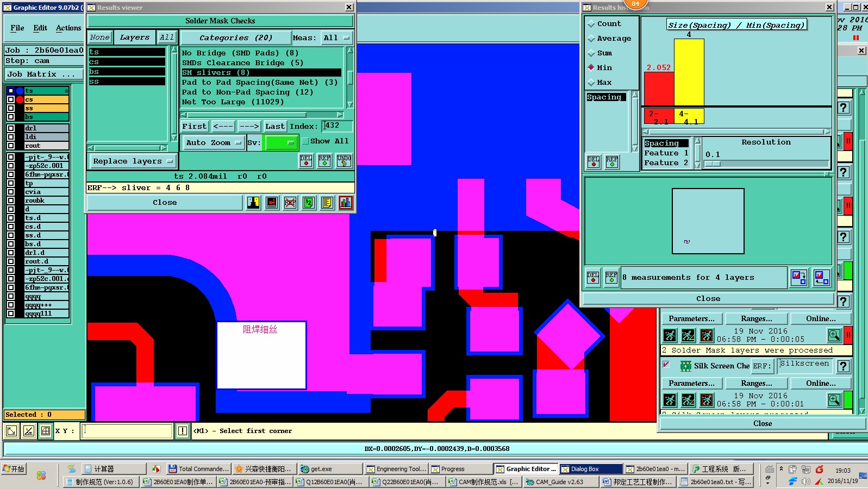This screenshot has height=489, width=868.
Task: Open the Job Matrix ... button menu
Action: pyautogui.click(x=45, y=74)
